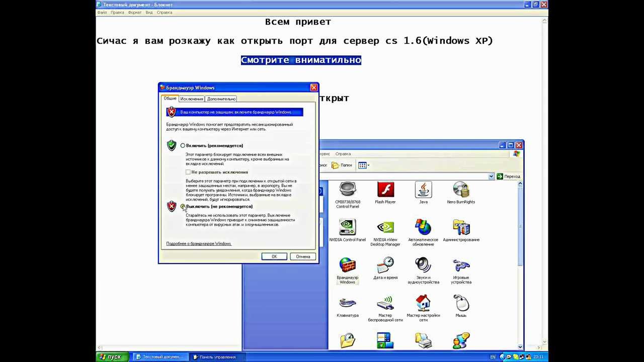Open the view mode dropdown in Control Panel
The image size is (644, 362).
click(364, 165)
